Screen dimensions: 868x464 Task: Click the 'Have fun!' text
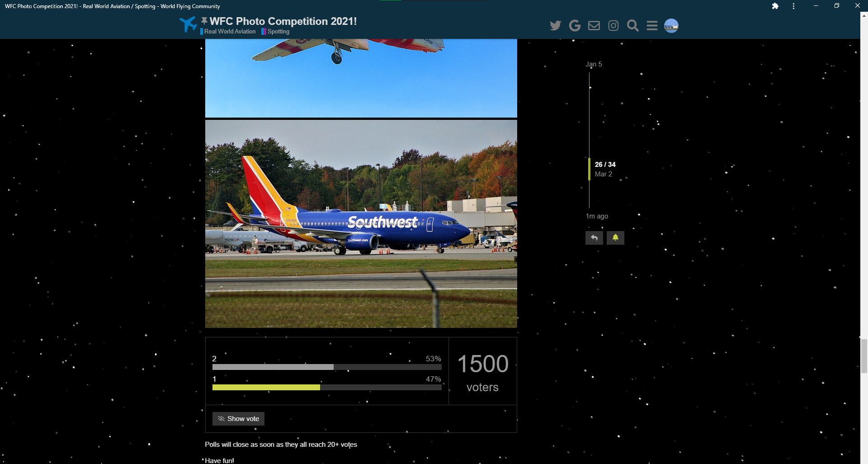pyautogui.click(x=219, y=460)
